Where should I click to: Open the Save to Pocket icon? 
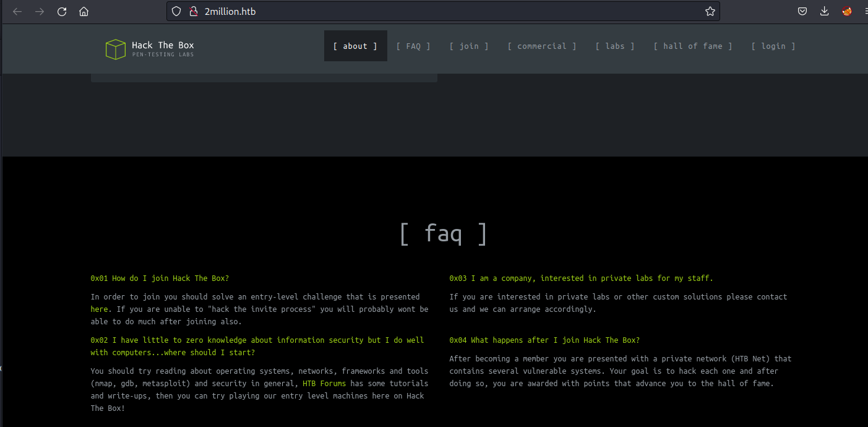click(802, 11)
